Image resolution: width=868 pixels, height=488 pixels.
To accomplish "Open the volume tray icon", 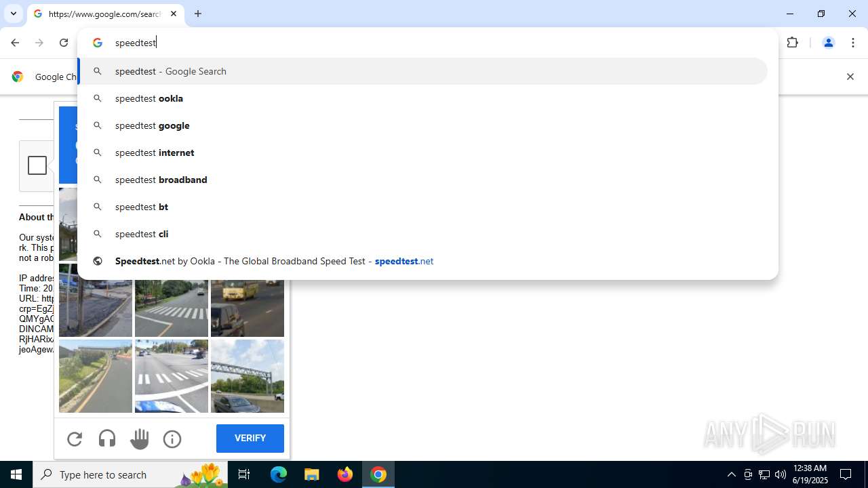I will tap(781, 474).
